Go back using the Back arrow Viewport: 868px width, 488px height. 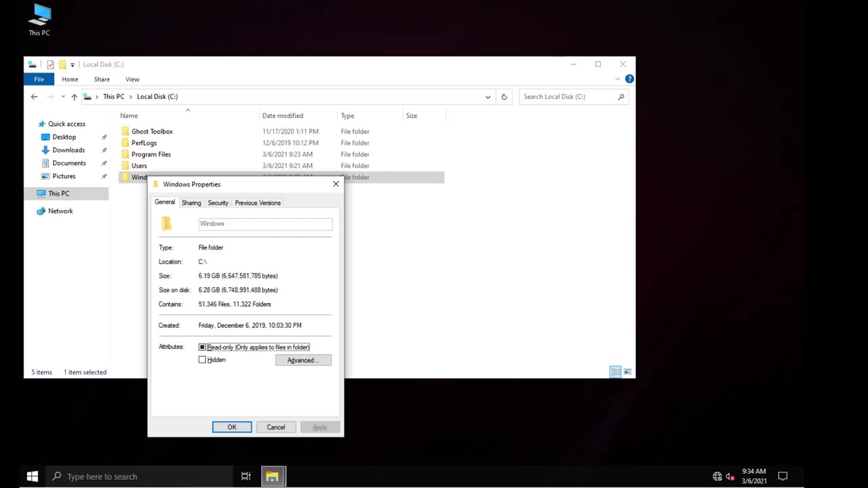click(34, 97)
